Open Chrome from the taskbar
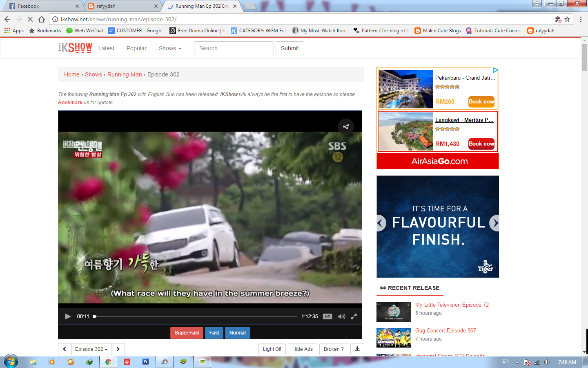The height and width of the screenshot is (368, 588). (x=108, y=362)
